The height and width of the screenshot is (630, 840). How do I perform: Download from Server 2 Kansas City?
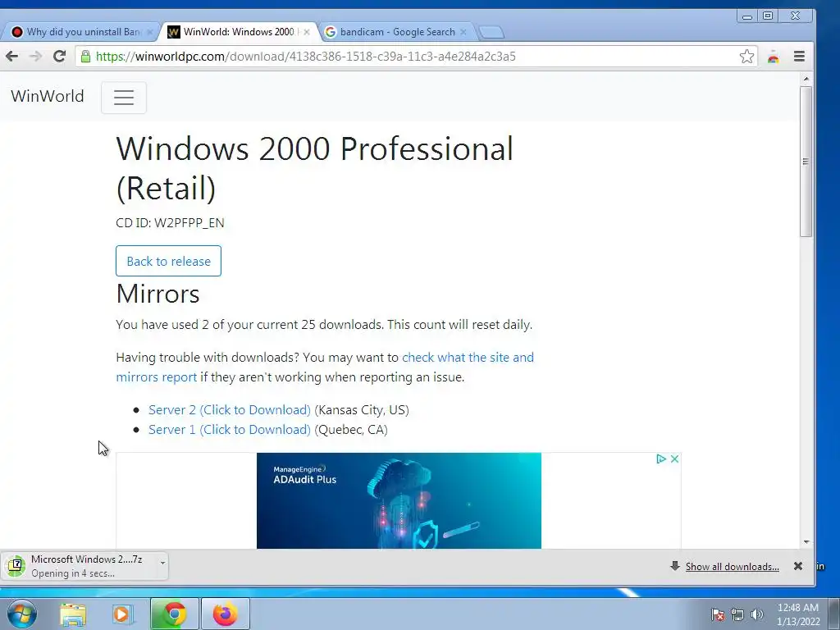point(230,410)
